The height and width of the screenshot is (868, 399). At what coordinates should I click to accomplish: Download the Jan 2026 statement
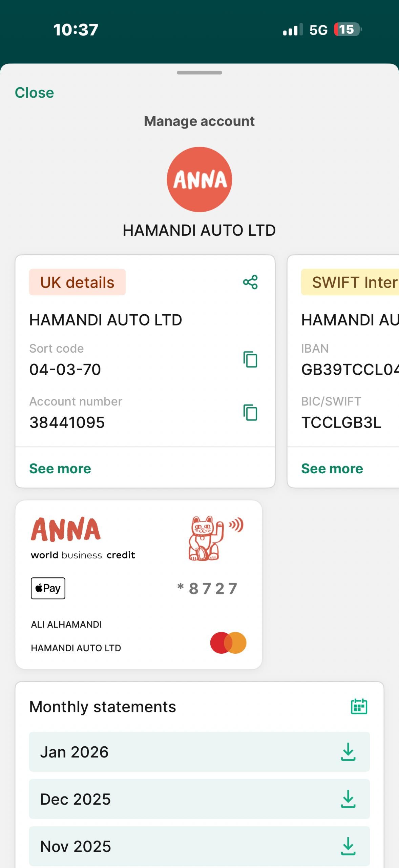click(348, 752)
